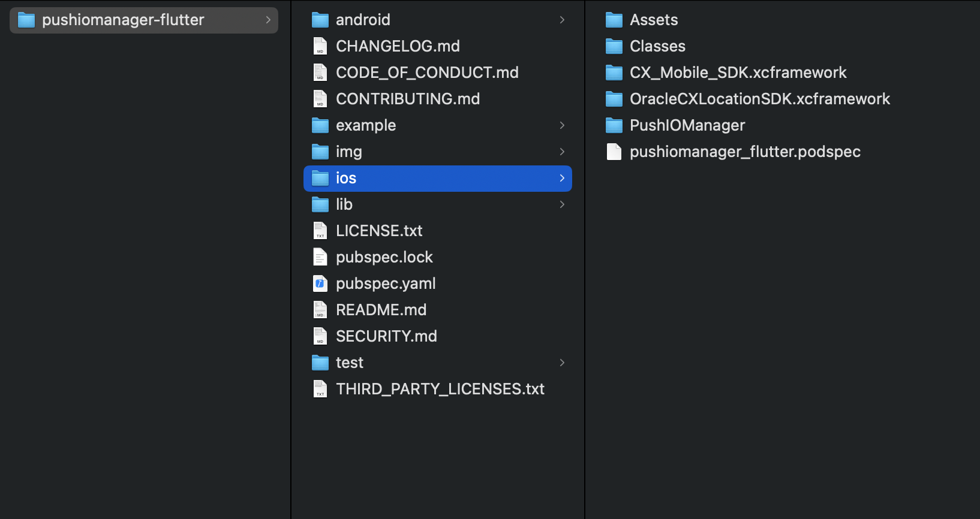Click the Classes folder icon
The width and height of the screenshot is (980, 519).
(x=614, y=47)
